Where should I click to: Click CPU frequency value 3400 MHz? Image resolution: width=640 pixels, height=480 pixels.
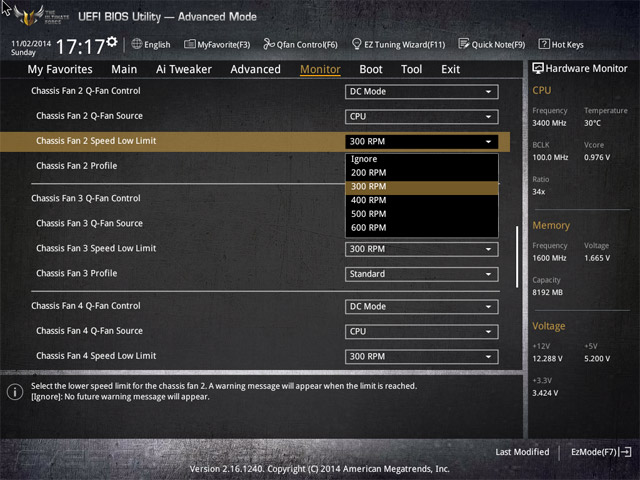[549, 123]
